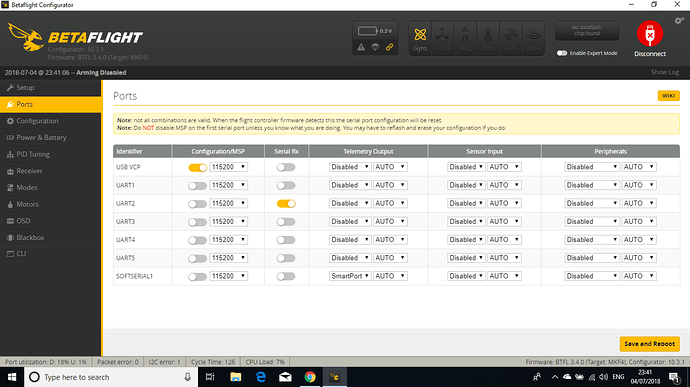The height and width of the screenshot is (387, 690).
Task: Launch Google Chrome from the taskbar
Action: click(x=310, y=377)
